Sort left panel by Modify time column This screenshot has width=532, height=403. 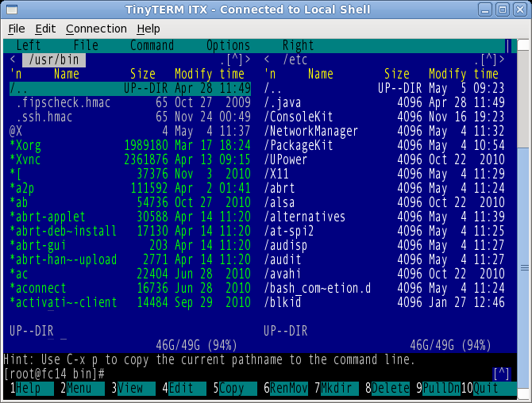click(x=210, y=74)
